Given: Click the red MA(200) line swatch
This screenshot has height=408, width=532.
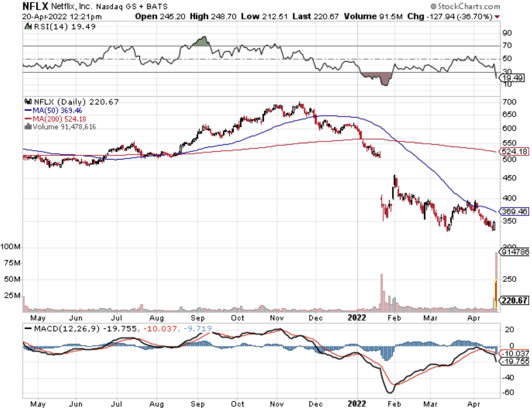Looking at the screenshot, I should coord(26,119).
